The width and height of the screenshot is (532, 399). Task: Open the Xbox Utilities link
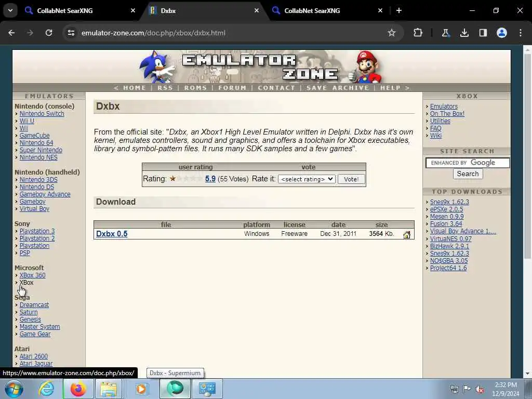[x=440, y=121]
